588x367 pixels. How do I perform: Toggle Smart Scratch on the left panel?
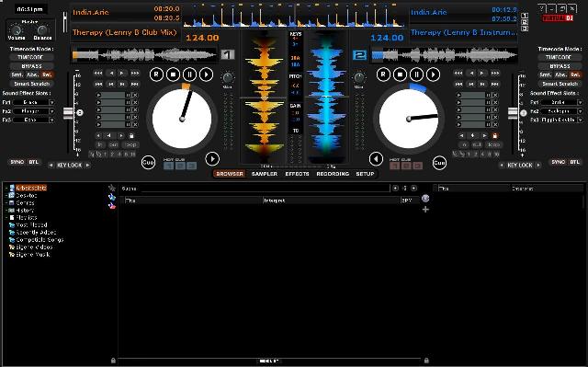[x=32, y=84]
